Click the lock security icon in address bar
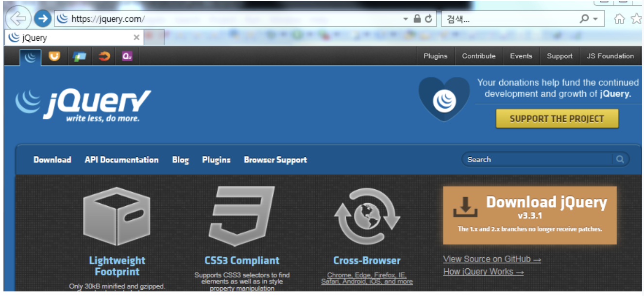 point(417,19)
